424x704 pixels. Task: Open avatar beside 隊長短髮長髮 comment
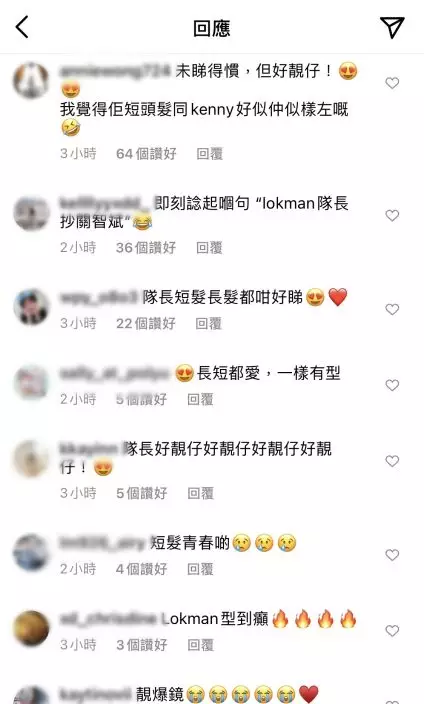31,307
